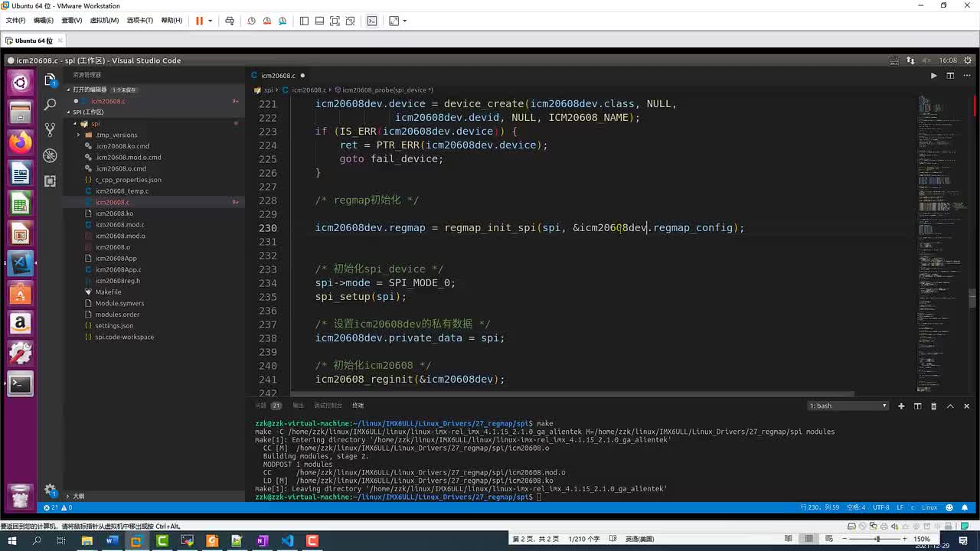This screenshot has width=980, height=551.
Task: Split the editor to the right
Action: tap(950, 76)
